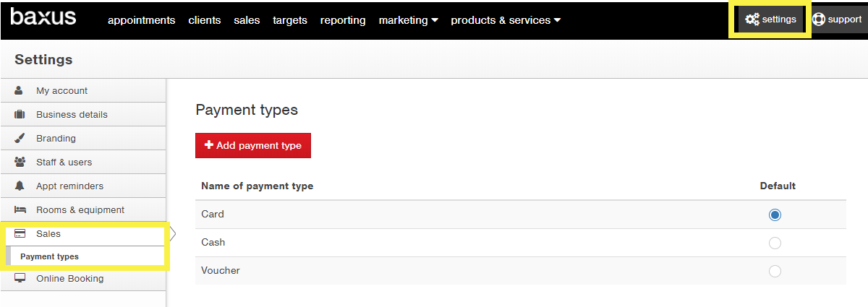Click the Rooms & equipment bed icon
Screen dimensions: 868x307
pos(20,209)
